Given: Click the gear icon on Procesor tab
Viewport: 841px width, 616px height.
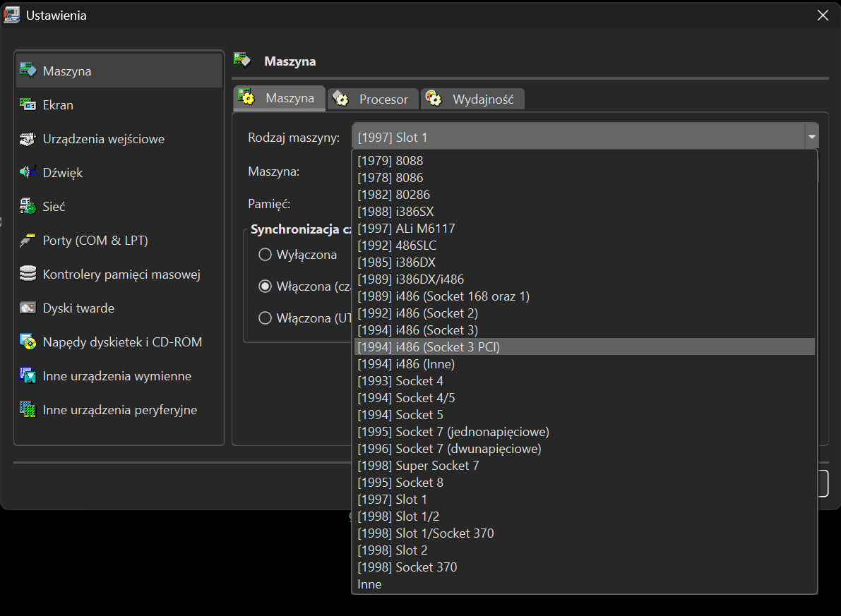Looking at the screenshot, I should coord(340,99).
